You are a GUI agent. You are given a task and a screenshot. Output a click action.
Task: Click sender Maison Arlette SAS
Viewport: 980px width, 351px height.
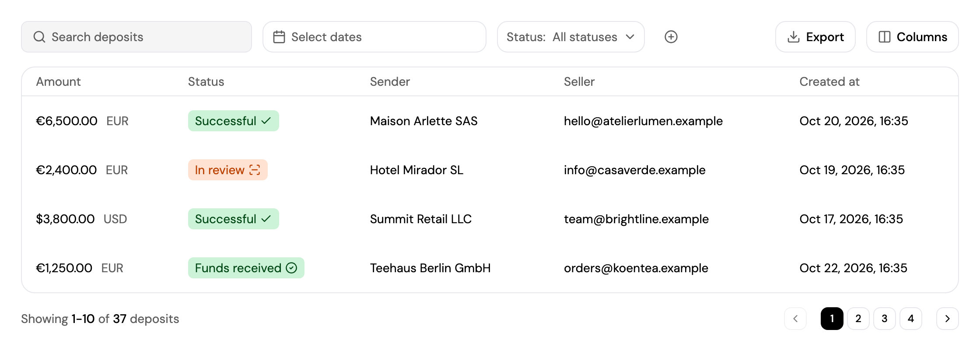424,121
